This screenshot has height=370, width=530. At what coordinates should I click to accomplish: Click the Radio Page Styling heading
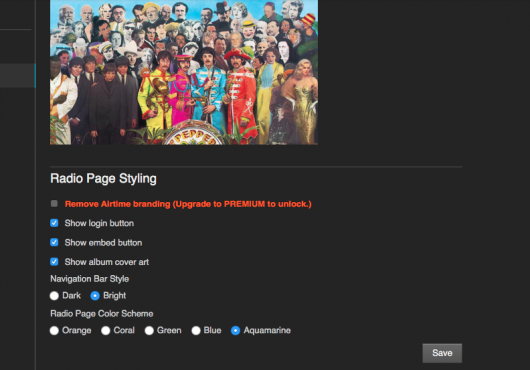(103, 178)
